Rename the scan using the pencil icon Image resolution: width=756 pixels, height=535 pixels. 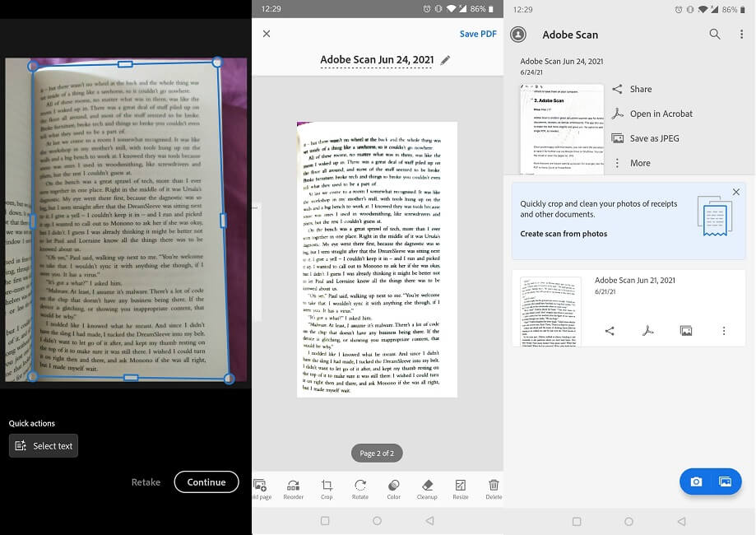[444, 59]
